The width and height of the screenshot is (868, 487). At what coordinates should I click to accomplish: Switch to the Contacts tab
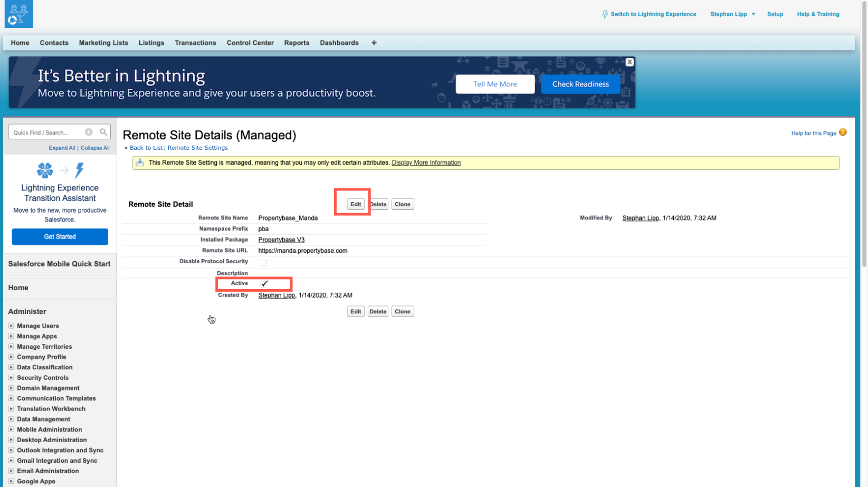(54, 43)
